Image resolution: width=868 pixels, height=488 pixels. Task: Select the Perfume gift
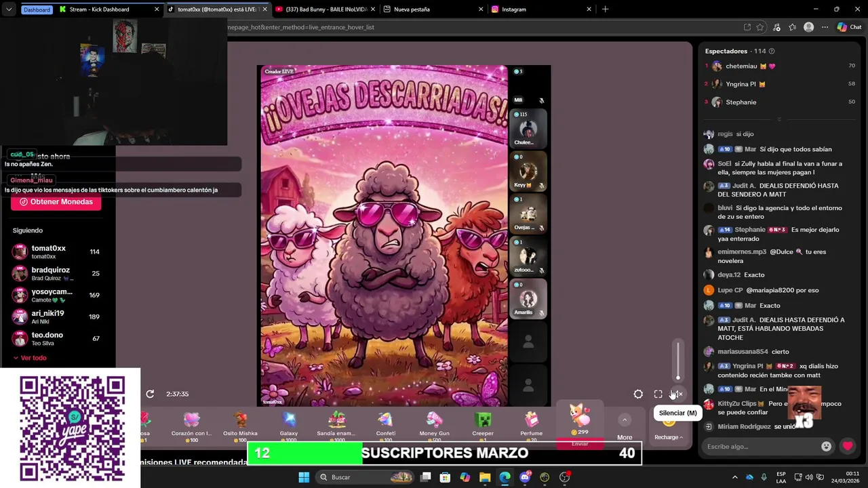[531, 424]
